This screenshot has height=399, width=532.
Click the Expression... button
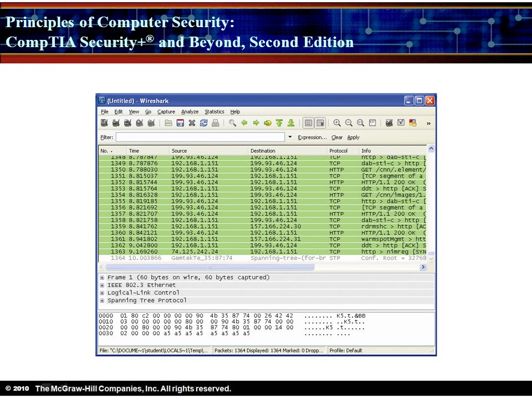pos(312,137)
